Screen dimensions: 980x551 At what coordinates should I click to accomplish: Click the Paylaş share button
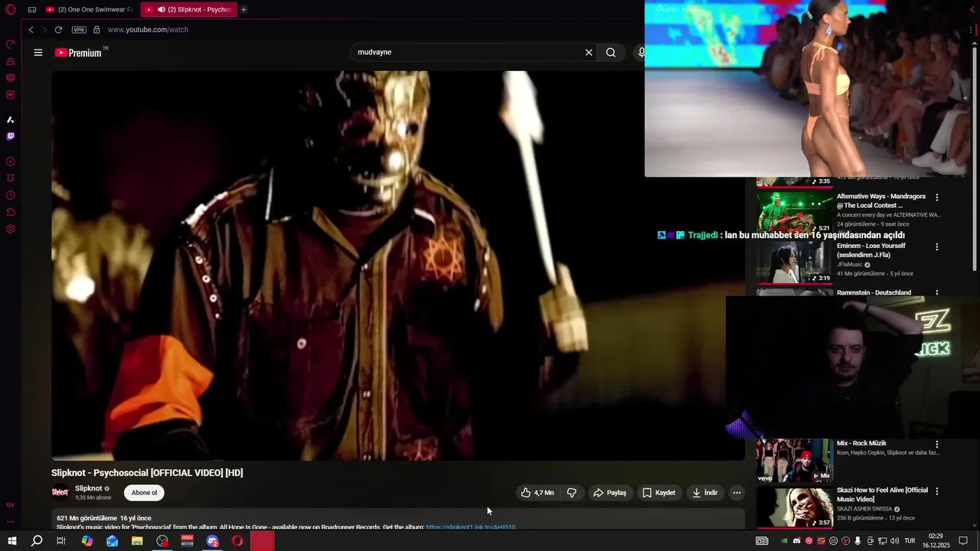point(610,493)
